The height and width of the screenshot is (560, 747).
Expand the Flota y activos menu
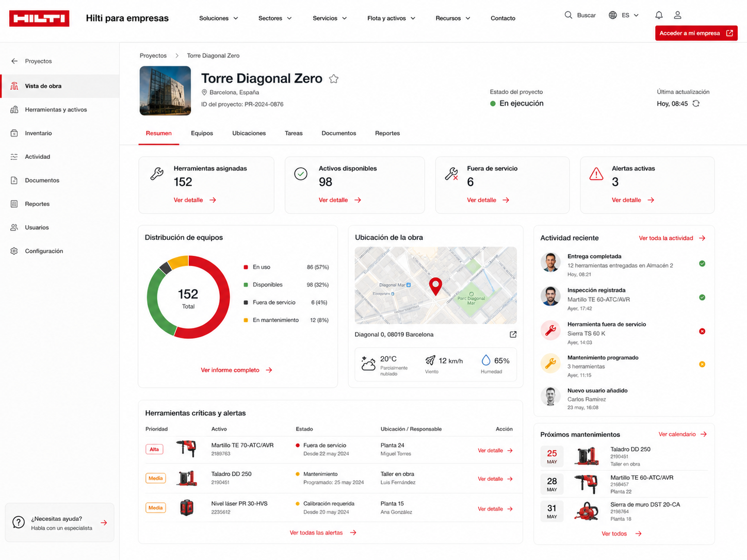392,18
